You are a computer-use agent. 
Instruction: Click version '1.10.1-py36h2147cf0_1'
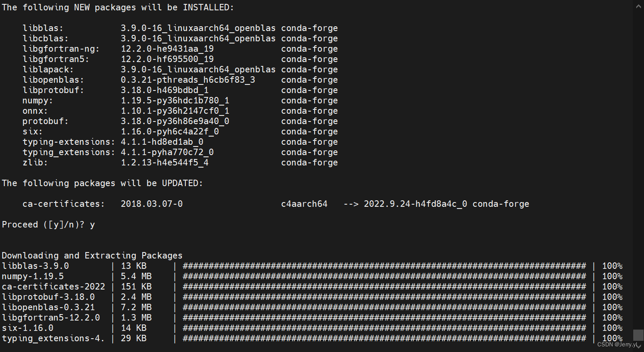pyautogui.click(x=175, y=111)
